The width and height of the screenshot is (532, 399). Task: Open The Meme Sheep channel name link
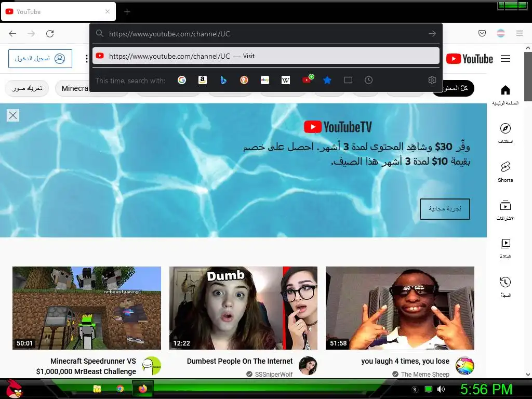point(425,374)
